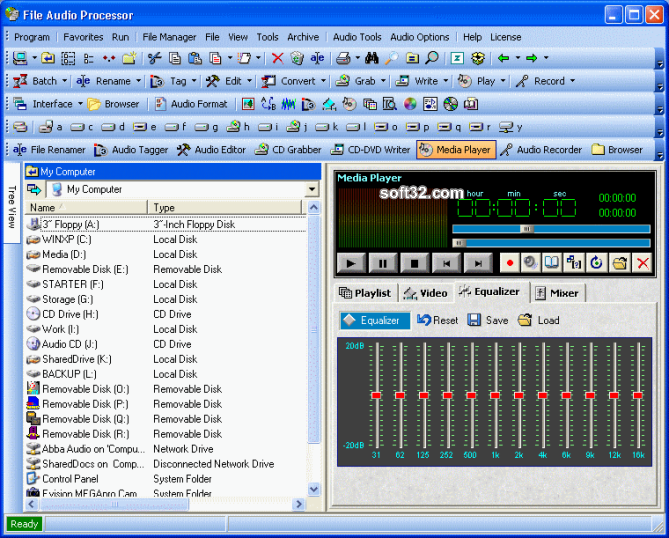Click the Load equalizer button

point(538,320)
